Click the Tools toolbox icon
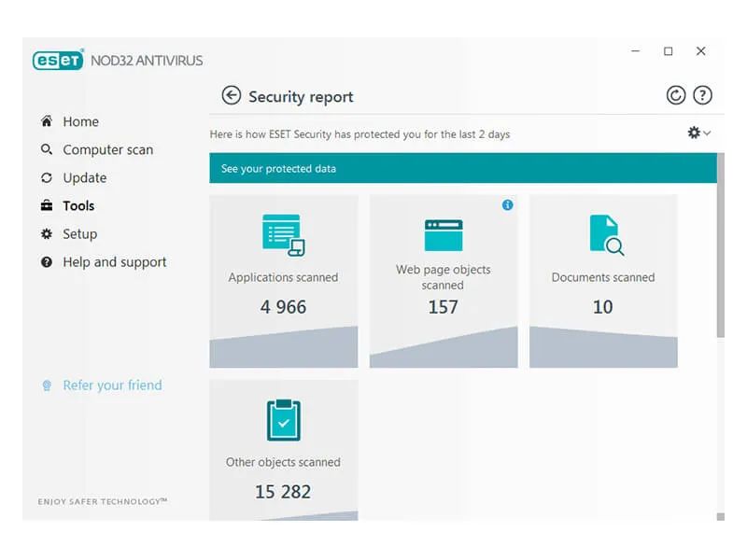 [x=46, y=205]
